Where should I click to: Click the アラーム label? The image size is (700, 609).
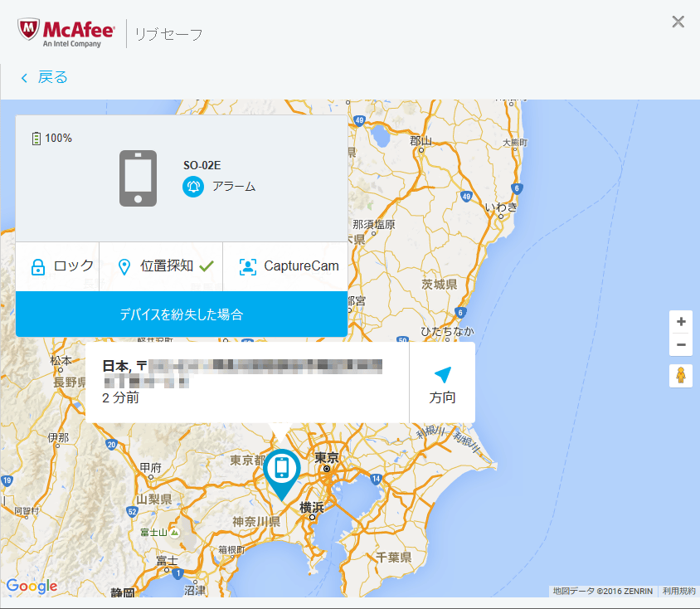(x=234, y=187)
